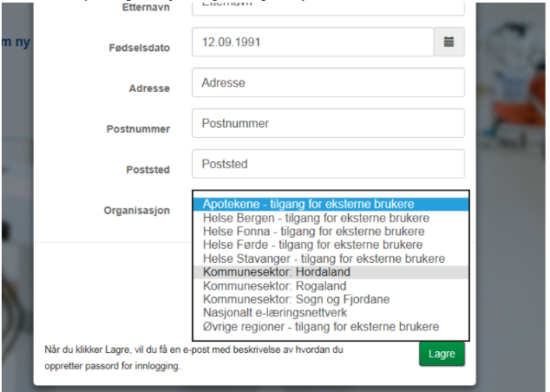Select Kommunesektor: Hordaland option
550x392 pixels.
(x=331, y=272)
